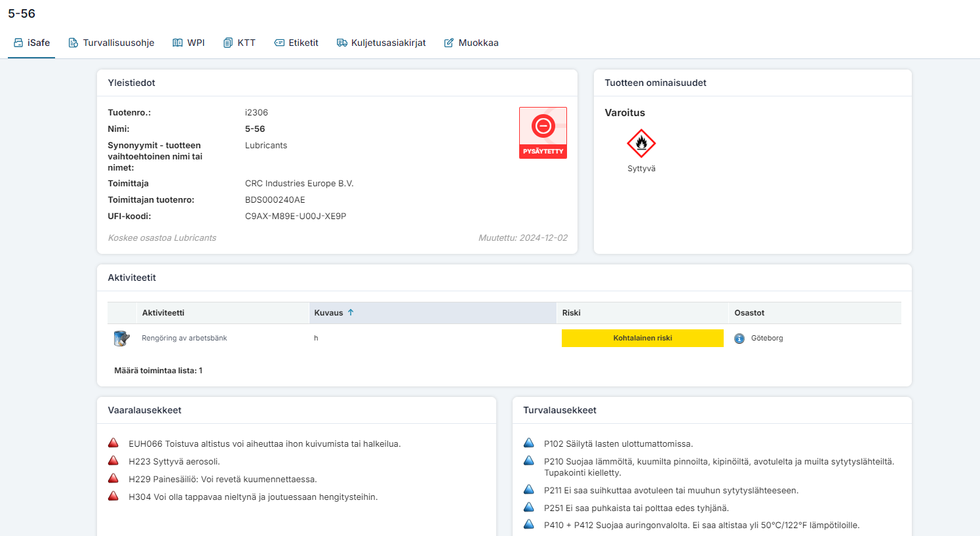Click the Göteborg department text
This screenshot has height=536, width=980.
[767, 338]
